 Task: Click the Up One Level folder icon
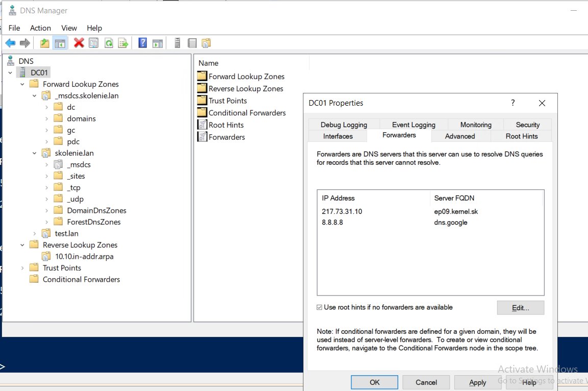pyautogui.click(x=45, y=43)
